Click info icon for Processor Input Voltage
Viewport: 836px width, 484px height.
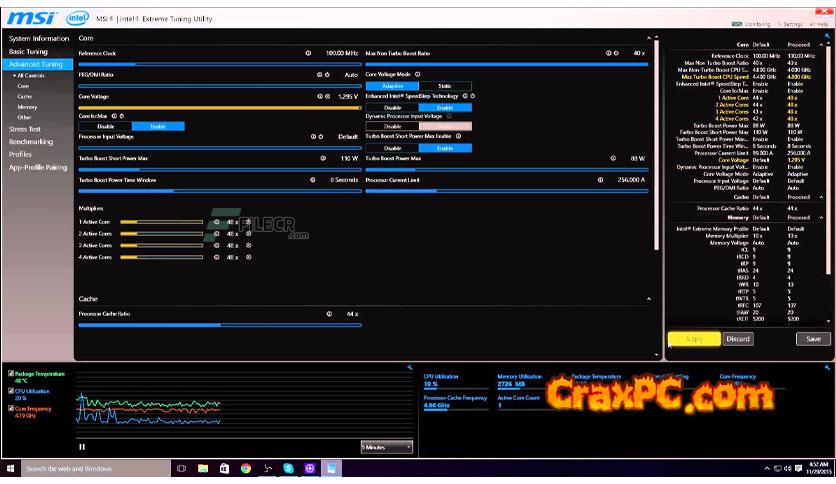313,136
